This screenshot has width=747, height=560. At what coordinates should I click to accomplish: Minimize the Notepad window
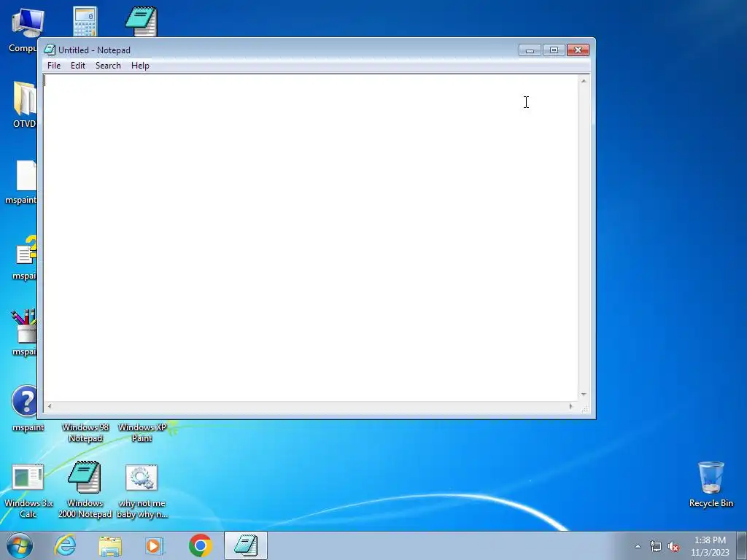coord(530,50)
